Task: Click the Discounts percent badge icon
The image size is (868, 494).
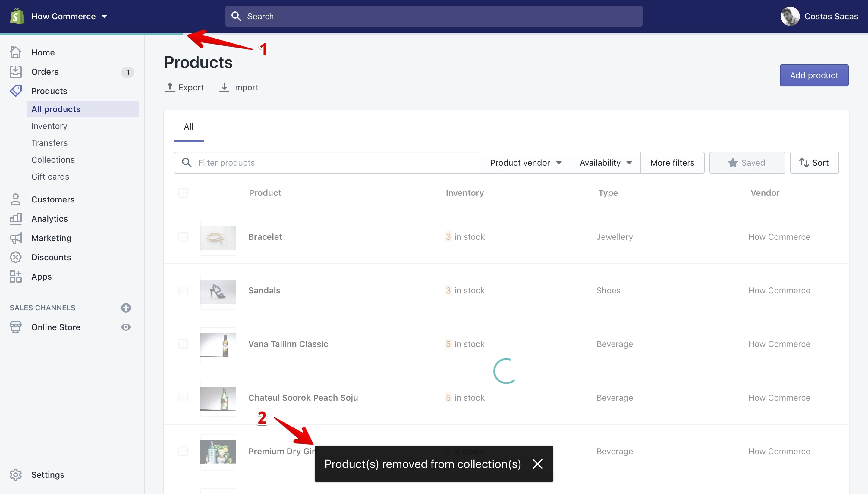Action: 16,257
